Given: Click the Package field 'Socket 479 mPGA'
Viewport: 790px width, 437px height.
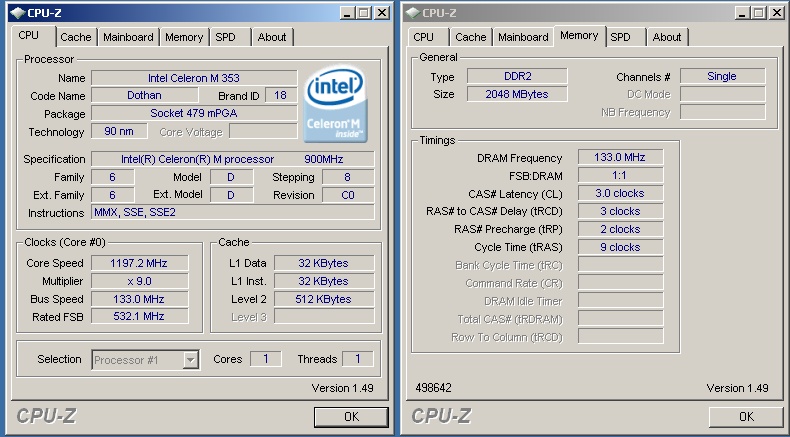Looking at the screenshot, I should (194, 113).
